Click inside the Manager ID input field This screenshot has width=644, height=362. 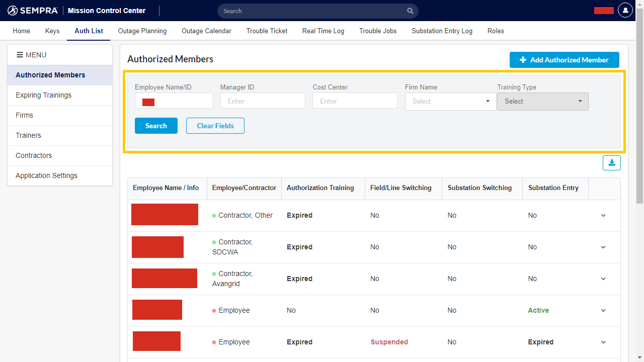click(x=263, y=101)
